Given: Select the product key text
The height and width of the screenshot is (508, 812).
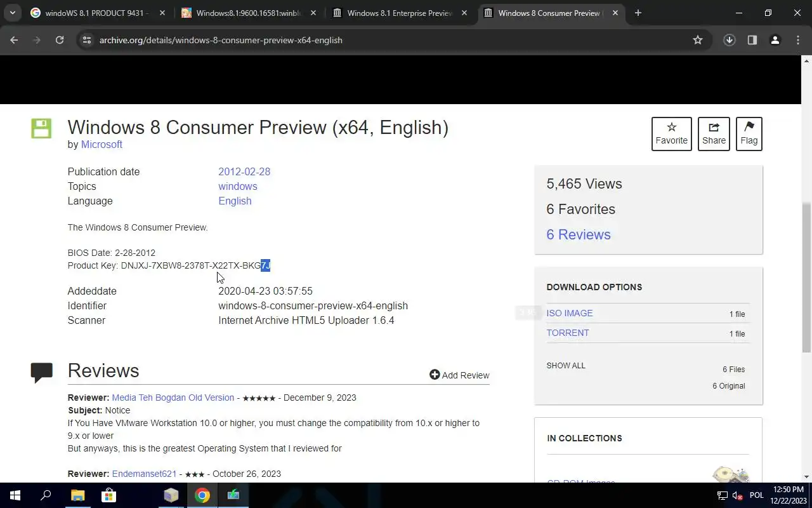Looking at the screenshot, I should coord(195,265).
